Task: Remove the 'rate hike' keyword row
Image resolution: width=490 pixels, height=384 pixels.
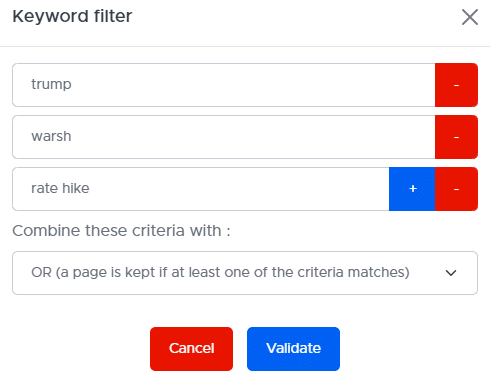Action: (456, 189)
